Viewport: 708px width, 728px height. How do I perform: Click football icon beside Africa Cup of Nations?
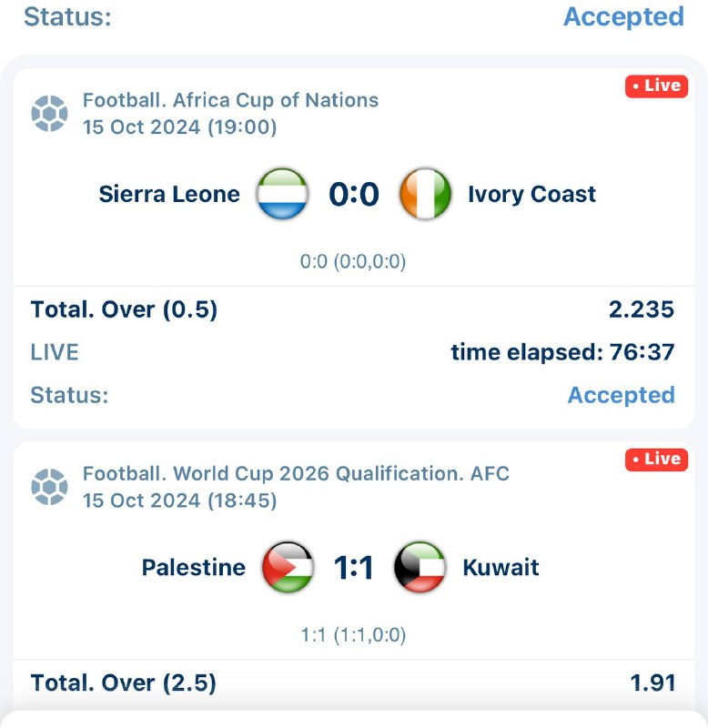point(49,114)
